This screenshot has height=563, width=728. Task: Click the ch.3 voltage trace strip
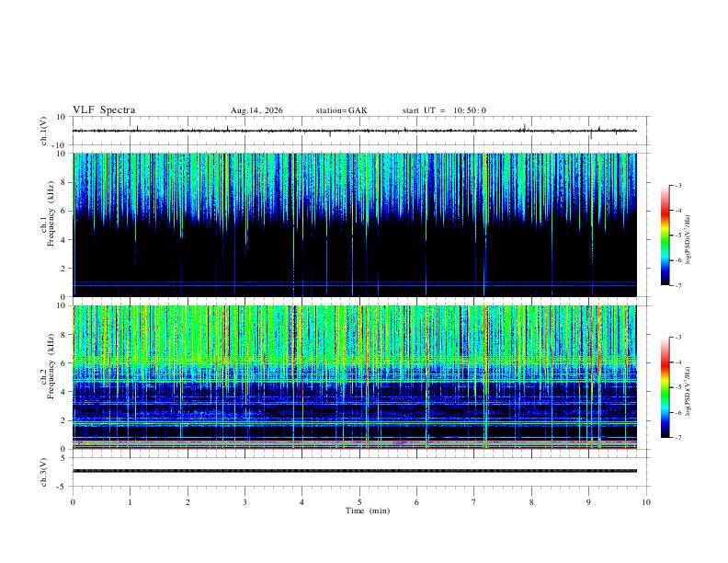pos(355,471)
